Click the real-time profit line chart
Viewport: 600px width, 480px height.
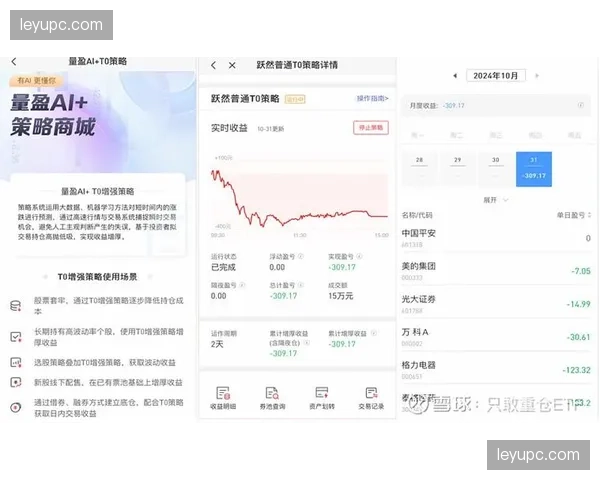tap(299, 197)
